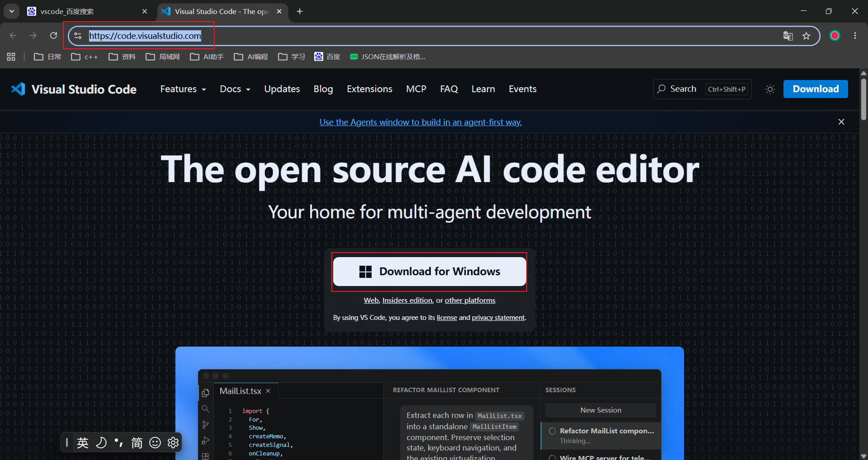Image resolution: width=868 pixels, height=460 pixels.
Task: Open the MCP nav item
Action: pos(416,89)
